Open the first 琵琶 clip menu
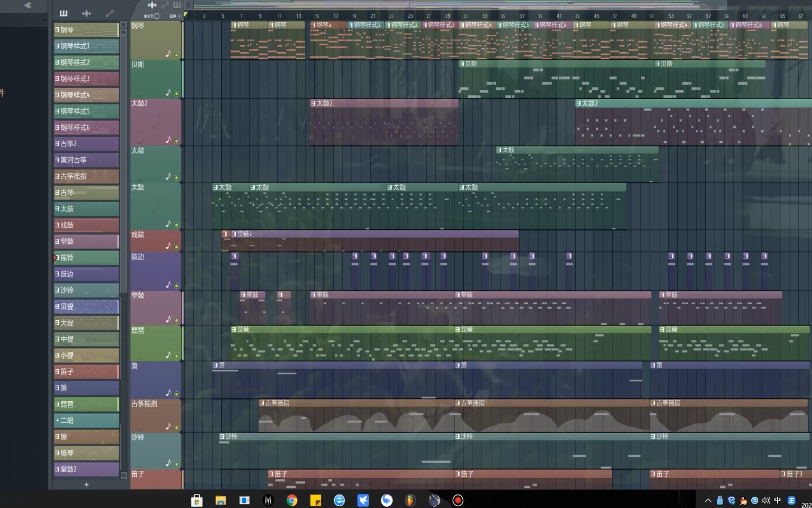The height and width of the screenshot is (508, 812). (234, 330)
